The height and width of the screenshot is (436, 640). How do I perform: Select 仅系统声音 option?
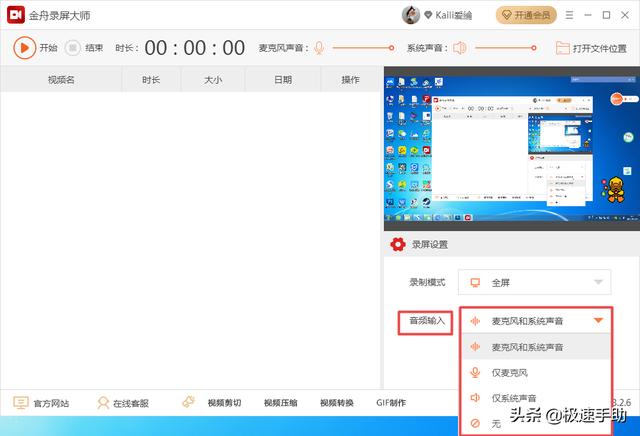pyautogui.click(x=536, y=398)
